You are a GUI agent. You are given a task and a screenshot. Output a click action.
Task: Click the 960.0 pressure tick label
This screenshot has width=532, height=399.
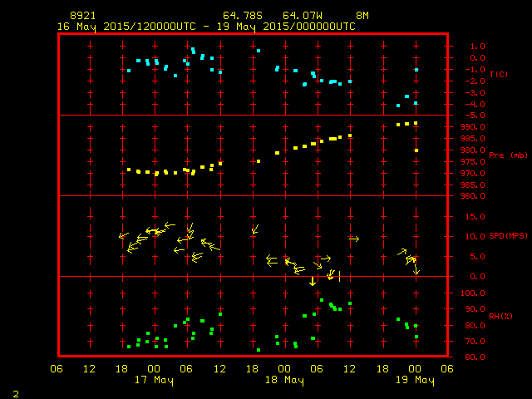point(470,196)
